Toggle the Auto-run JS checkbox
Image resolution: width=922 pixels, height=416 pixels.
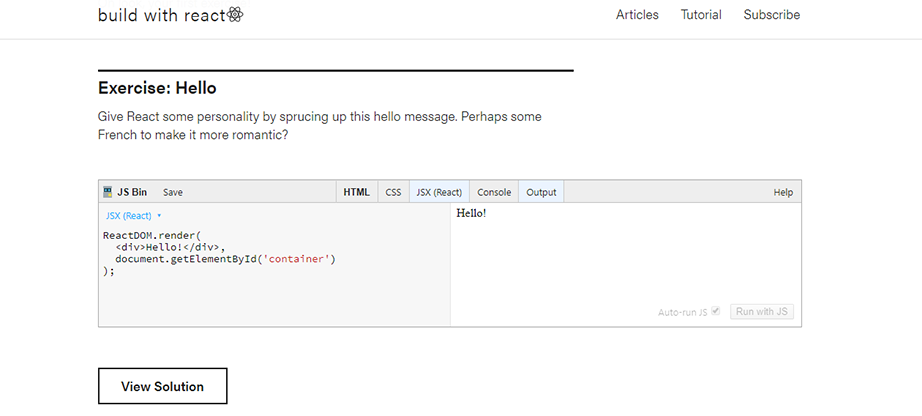(716, 311)
